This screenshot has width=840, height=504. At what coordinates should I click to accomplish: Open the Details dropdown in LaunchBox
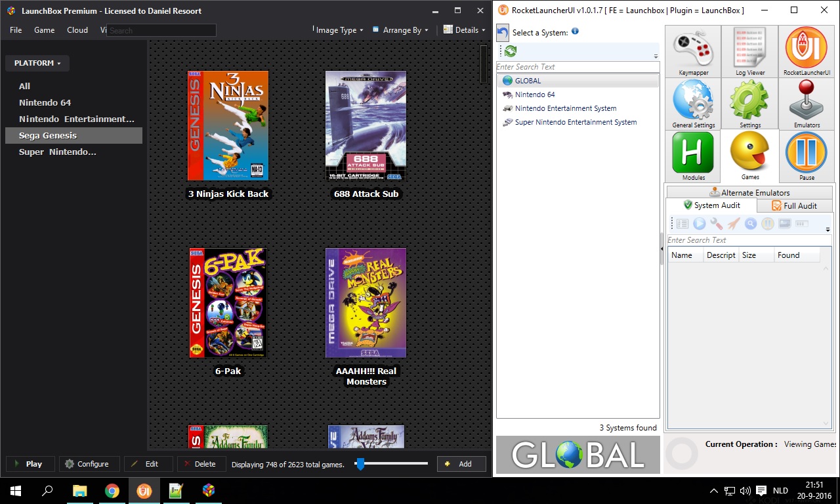465,30
